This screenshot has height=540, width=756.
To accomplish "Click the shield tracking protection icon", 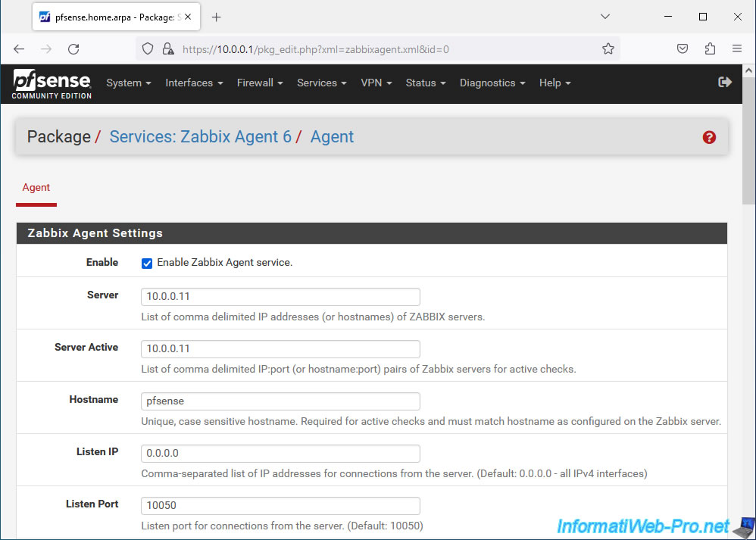I will (148, 48).
